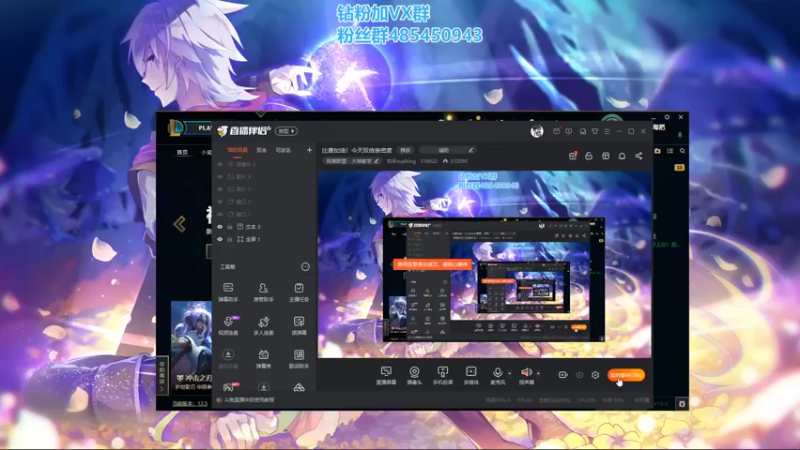Switch to the third scene tab
The width and height of the screenshot is (800, 450).
point(283,150)
